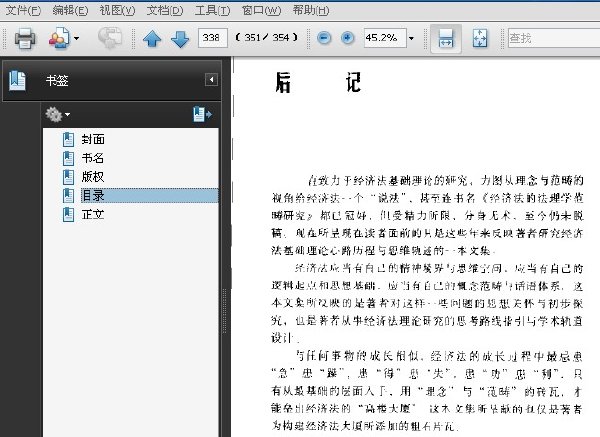
Task: Open the 视图(V) menu
Action: click(x=117, y=10)
